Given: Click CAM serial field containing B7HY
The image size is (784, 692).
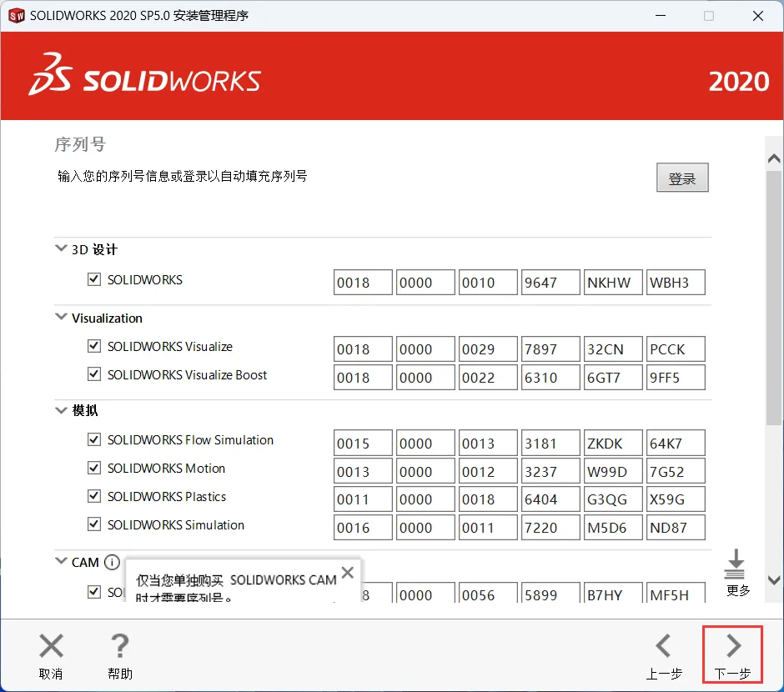Looking at the screenshot, I should [613, 593].
